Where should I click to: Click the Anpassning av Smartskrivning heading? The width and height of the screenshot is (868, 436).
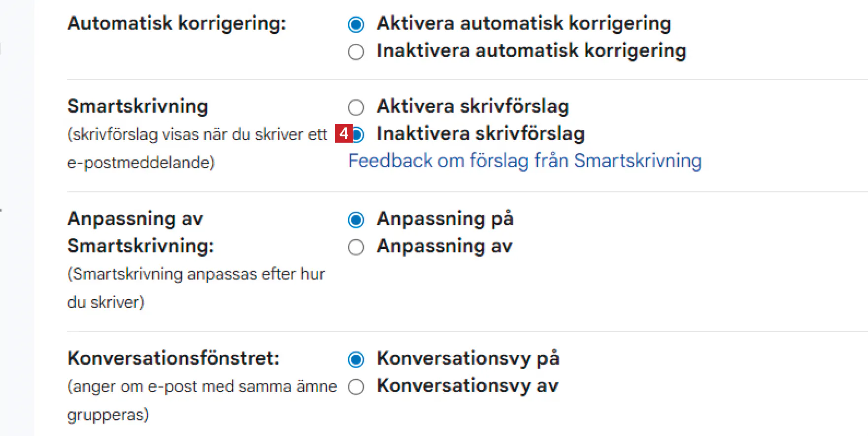click(x=140, y=232)
